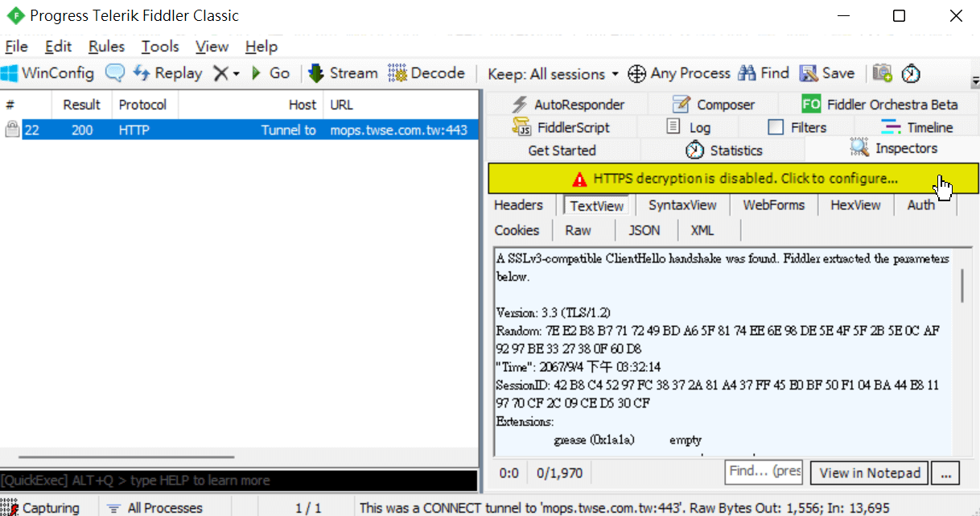Sort sessions by URL column

pos(401,105)
